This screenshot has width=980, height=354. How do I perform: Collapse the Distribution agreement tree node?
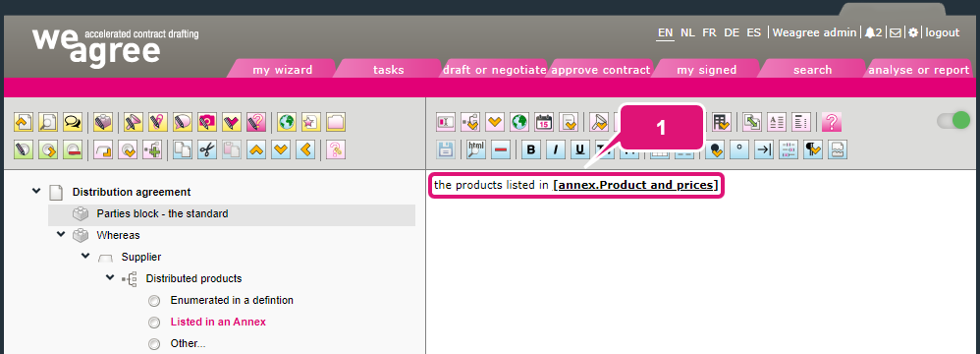pos(36,191)
